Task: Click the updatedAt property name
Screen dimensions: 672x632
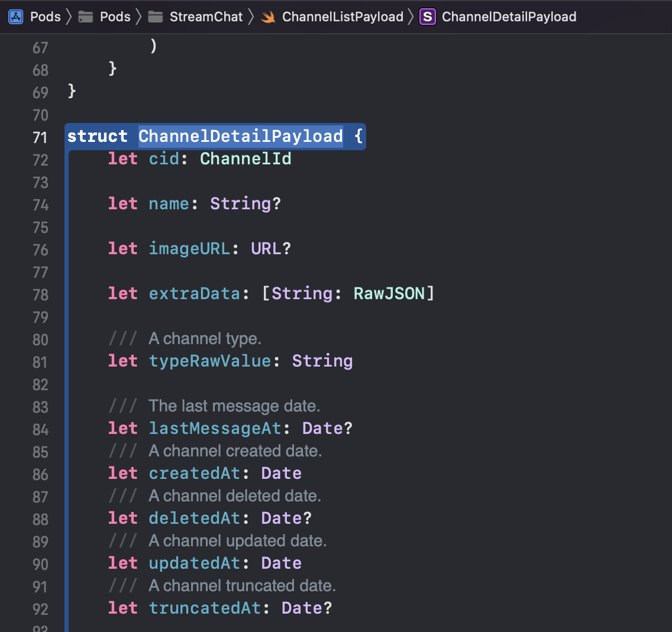Action: click(x=195, y=563)
